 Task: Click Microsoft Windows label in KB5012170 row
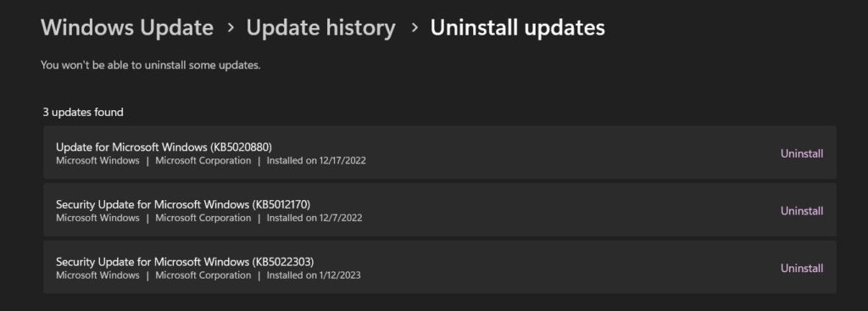[97, 218]
